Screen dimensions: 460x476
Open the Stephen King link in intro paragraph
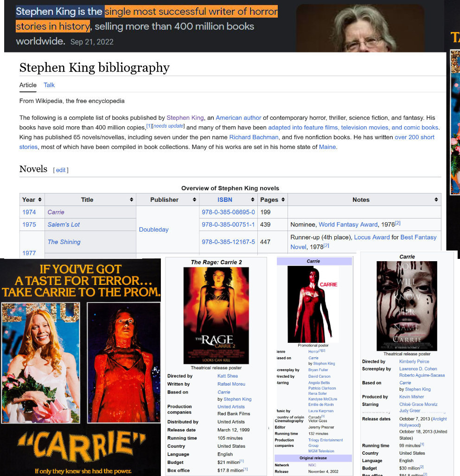pyautogui.click(x=185, y=118)
